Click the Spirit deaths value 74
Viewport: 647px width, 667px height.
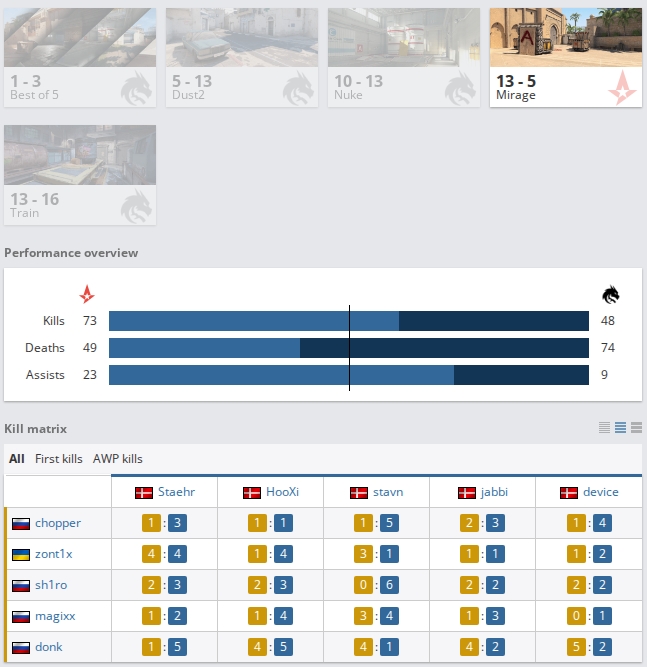608,348
